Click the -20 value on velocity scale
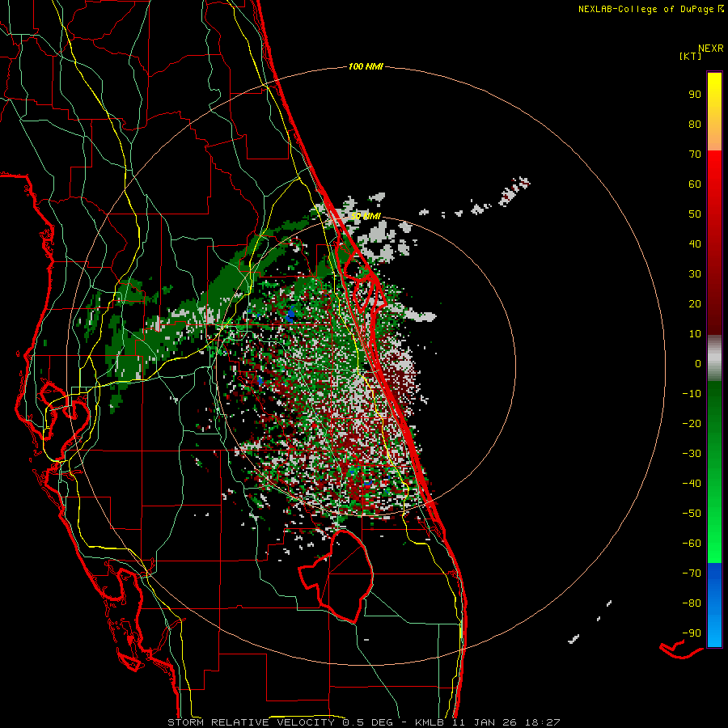 tap(692, 423)
